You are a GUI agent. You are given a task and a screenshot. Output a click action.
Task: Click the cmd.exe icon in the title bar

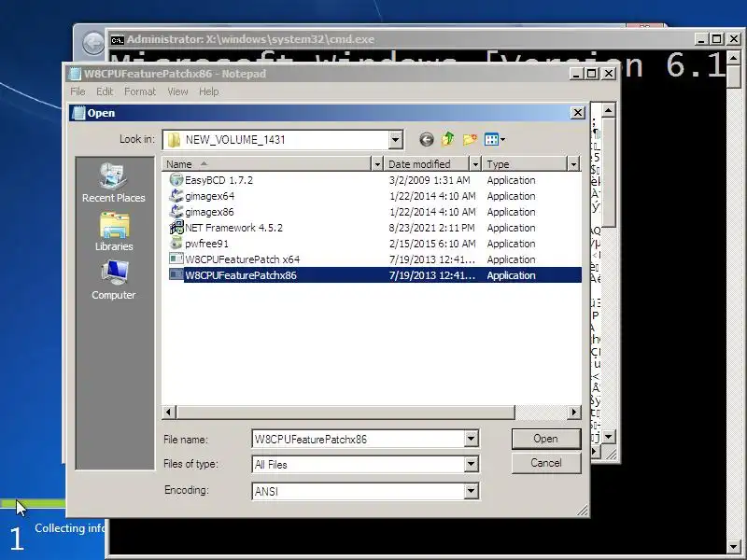[118, 39]
